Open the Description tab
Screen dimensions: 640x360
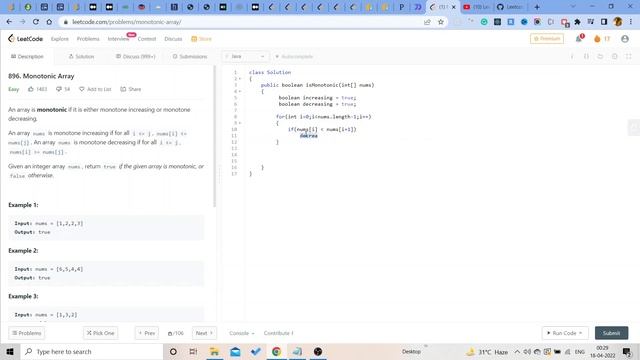click(27, 56)
